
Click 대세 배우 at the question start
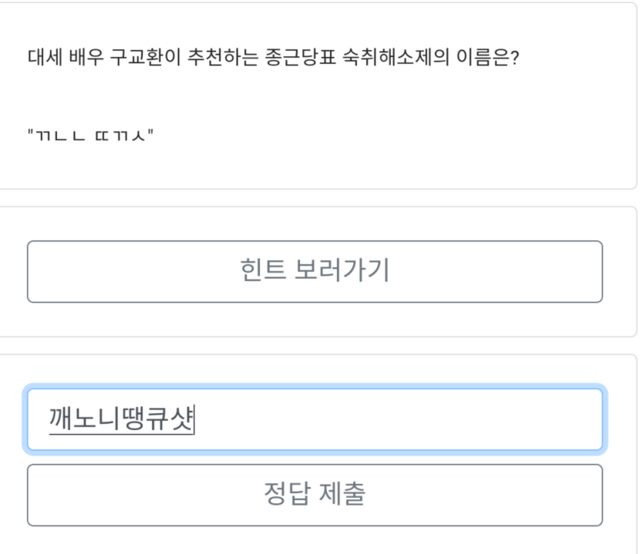tap(59, 56)
